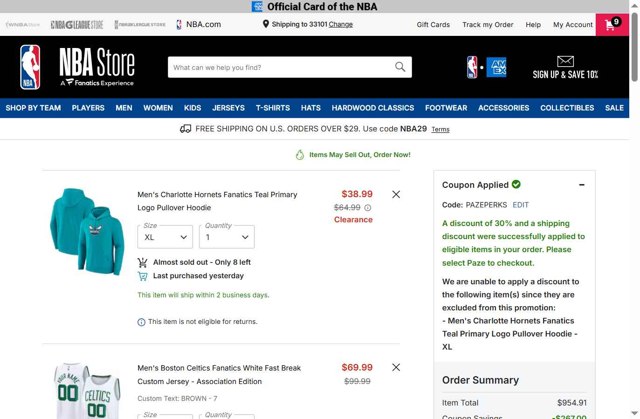Click the Almost sold out cart icon
The image size is (640, 419).
tap(142, 262)
